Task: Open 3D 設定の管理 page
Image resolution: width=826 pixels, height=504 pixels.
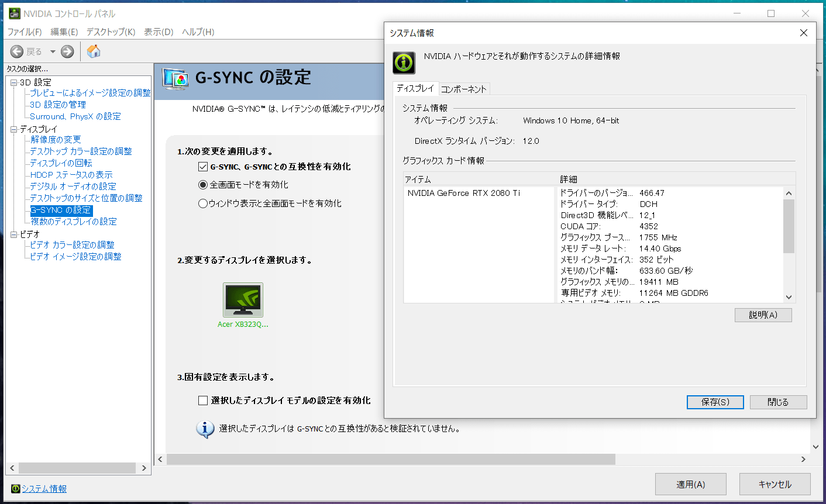Action: point(58,105)
